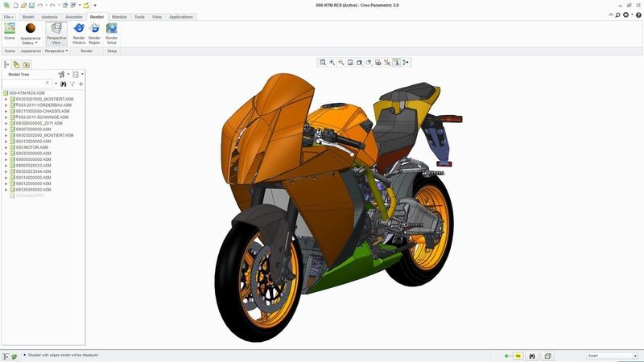Screen dimensions: 644x362
Task: Open the Display Style graphics toolbar icon
Action: coord(359,63)
